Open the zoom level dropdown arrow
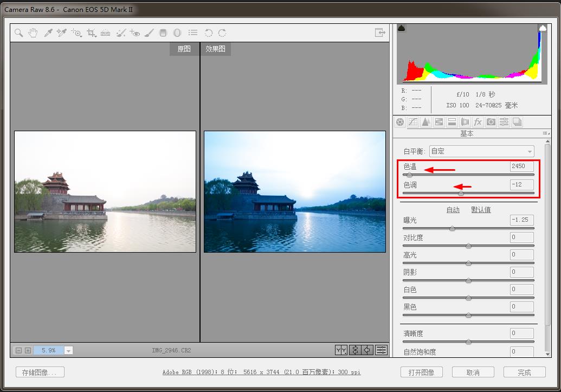This screenshot has height=392, width=561. click(x=68, y=350)
